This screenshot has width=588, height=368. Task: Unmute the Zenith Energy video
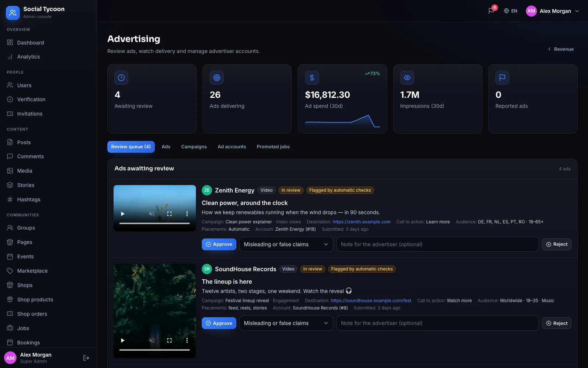coord(151,214)
